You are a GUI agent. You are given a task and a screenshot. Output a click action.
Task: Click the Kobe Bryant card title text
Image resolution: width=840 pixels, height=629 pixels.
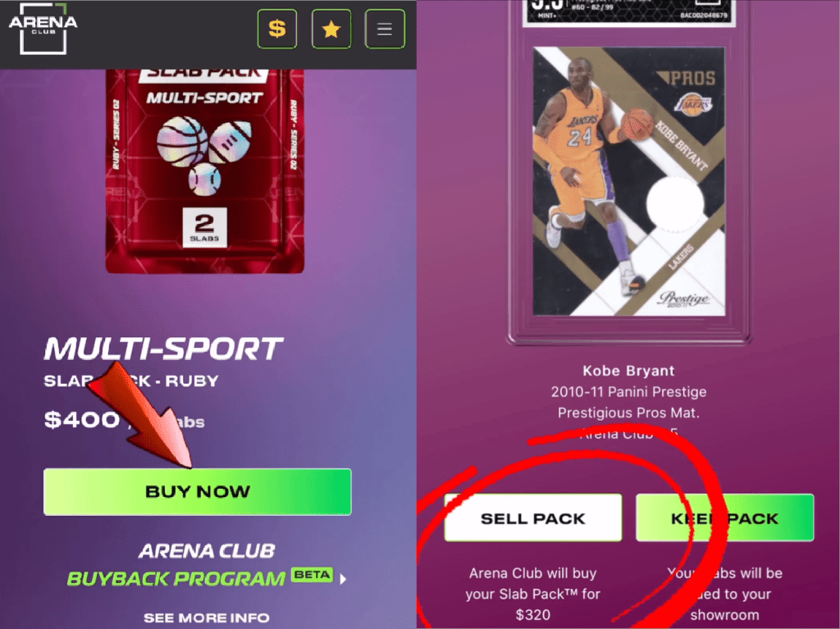tap(629, 371)
